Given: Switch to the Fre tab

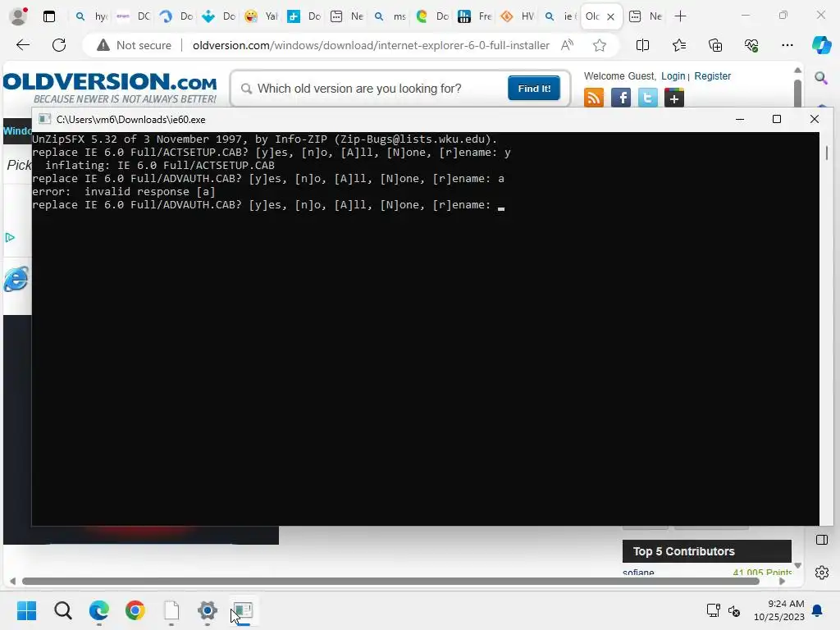Looking at the screenshot, I should point(475,16).
